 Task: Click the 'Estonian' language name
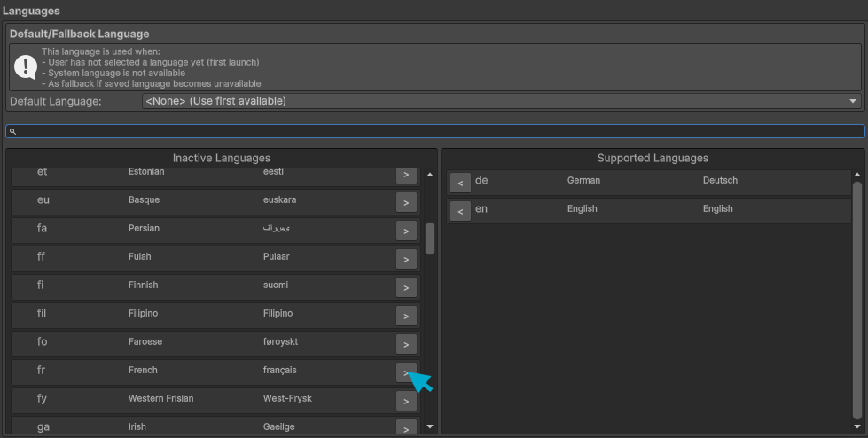146,172
